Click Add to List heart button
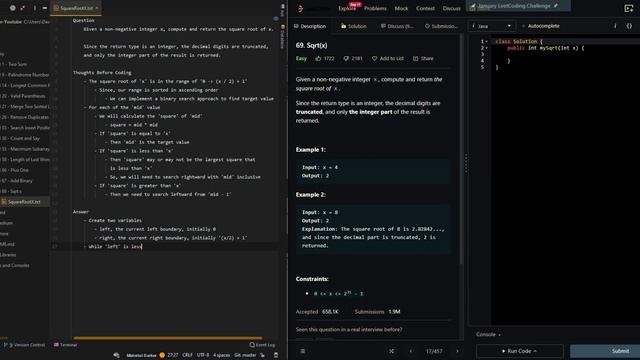 click(x=388, y=58)
